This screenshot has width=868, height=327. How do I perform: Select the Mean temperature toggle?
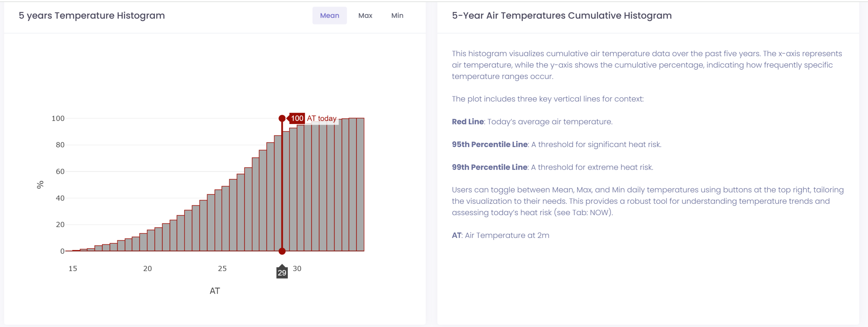point(329,16)
